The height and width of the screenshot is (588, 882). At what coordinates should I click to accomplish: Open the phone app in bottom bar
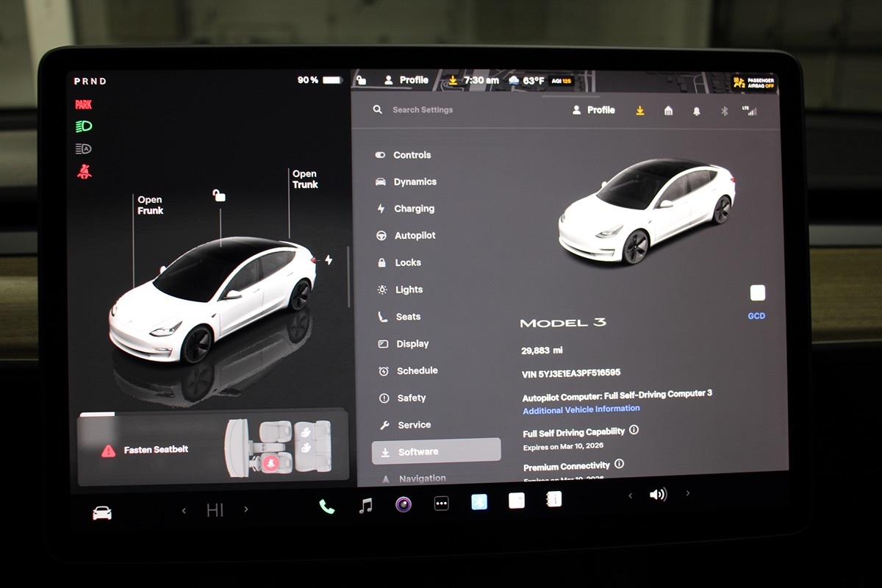(x=326, y=506)
